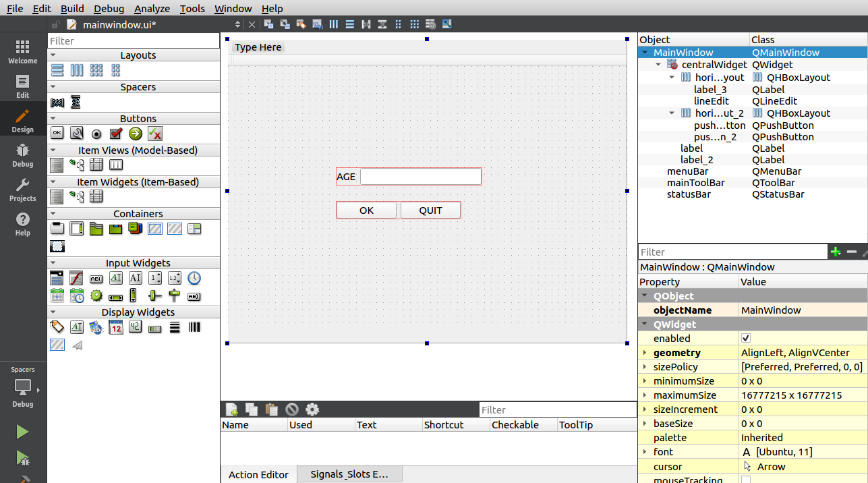Switch to Design mode in the sidebar
Viewport: 868px width, 483px height.
click(x=22, y=121)
